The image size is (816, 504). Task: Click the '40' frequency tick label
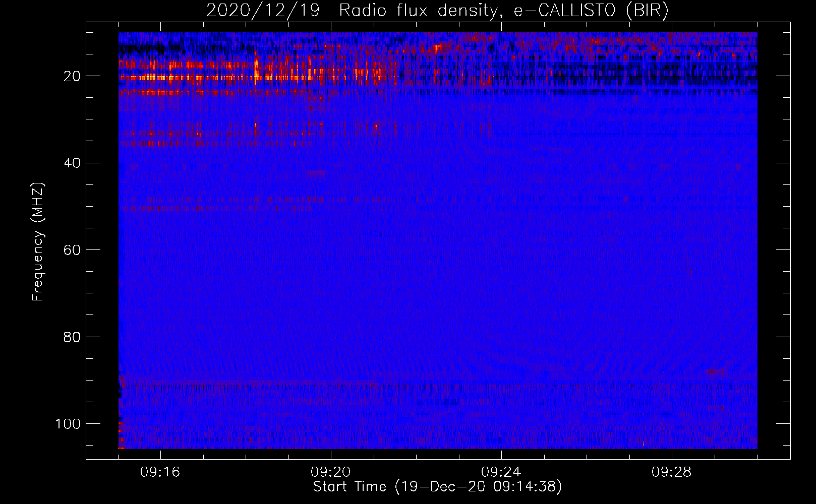click(72, 163)
